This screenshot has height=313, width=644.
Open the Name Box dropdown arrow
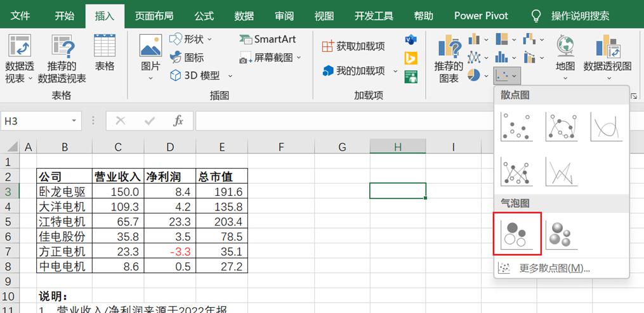74,121
